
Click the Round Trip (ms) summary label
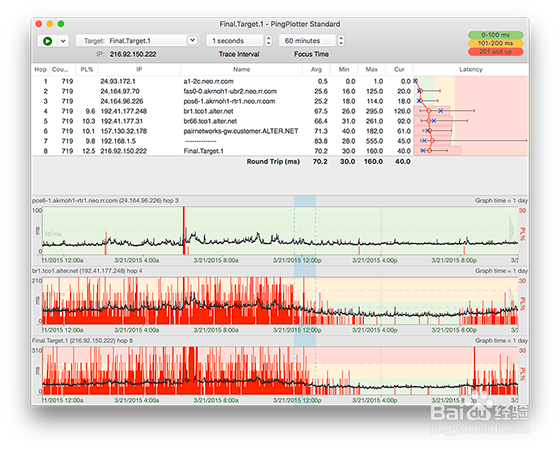coord(273,161)
